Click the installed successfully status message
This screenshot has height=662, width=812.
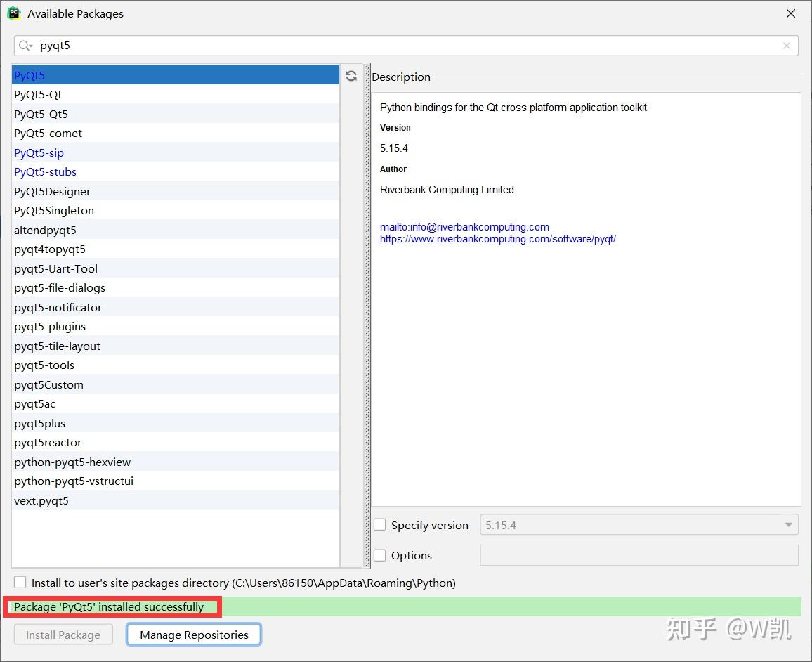[109, 606]
